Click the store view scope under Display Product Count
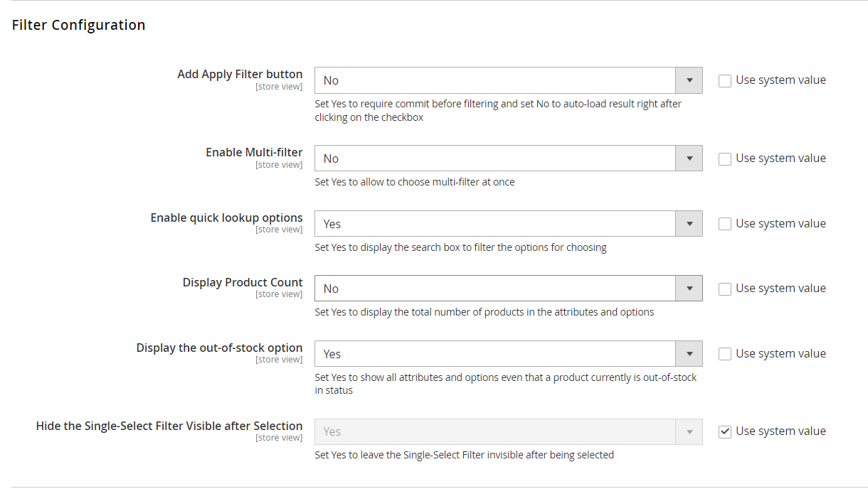This screenshot has width=868, height=489. coord(279,294)
